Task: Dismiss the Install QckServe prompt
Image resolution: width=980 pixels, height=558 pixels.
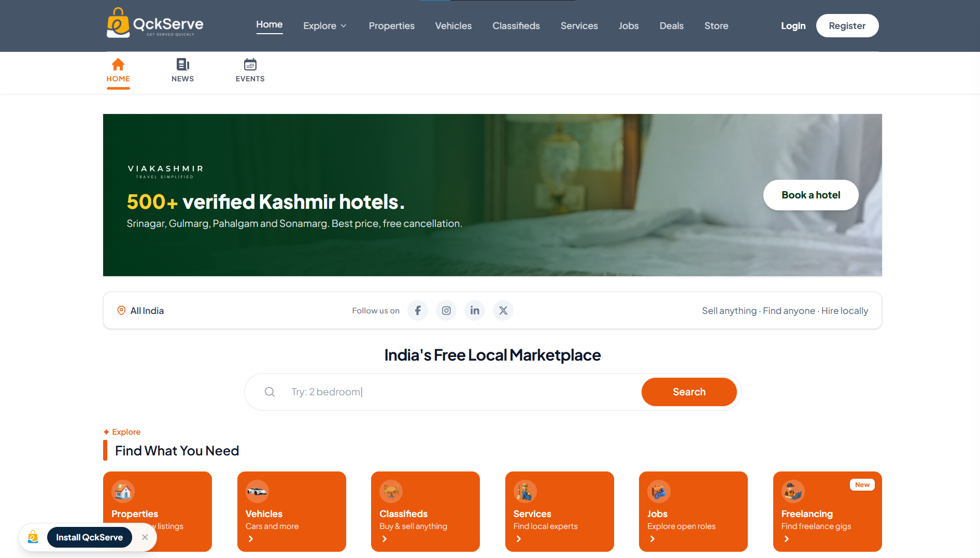Action: click(x=145, y=537)
